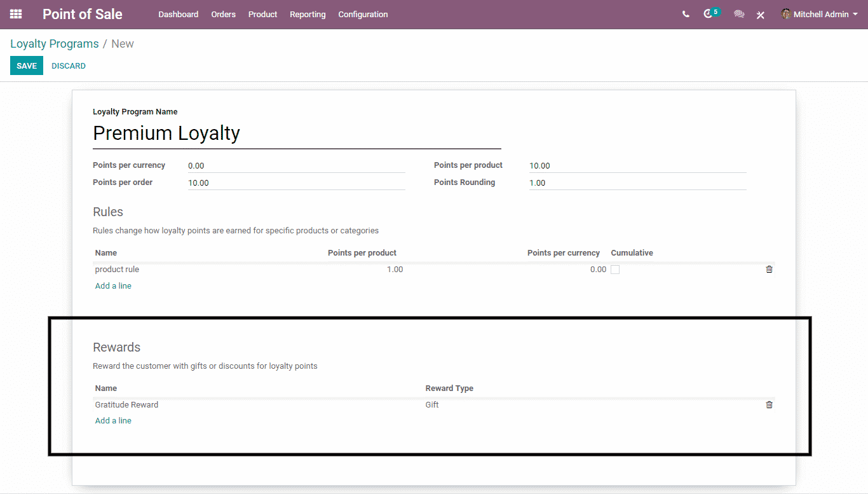Sort Rules by Points per currency header

564,253
